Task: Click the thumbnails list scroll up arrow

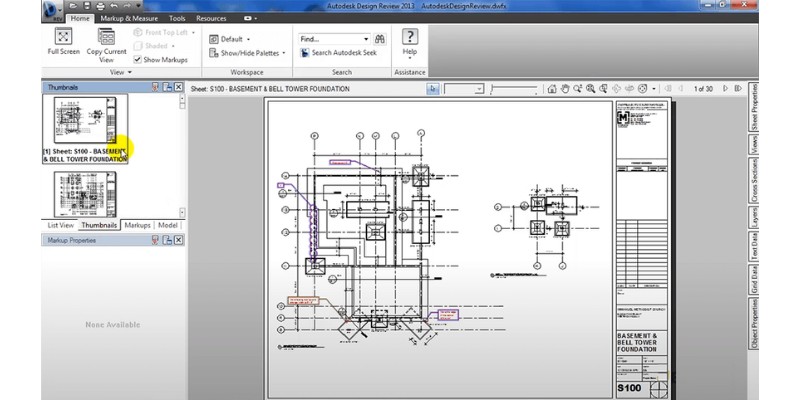Action: click(x=182, y=98)
